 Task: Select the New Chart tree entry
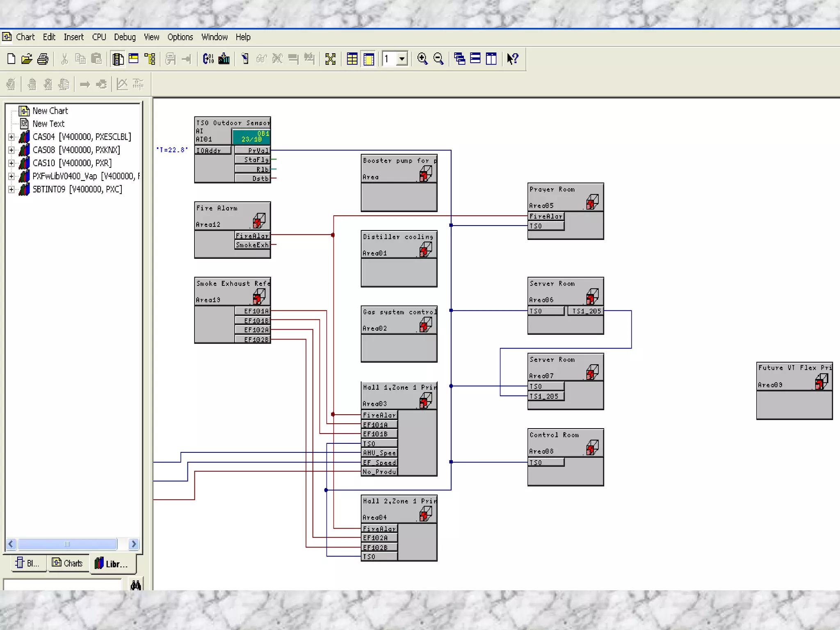point(50,111)
